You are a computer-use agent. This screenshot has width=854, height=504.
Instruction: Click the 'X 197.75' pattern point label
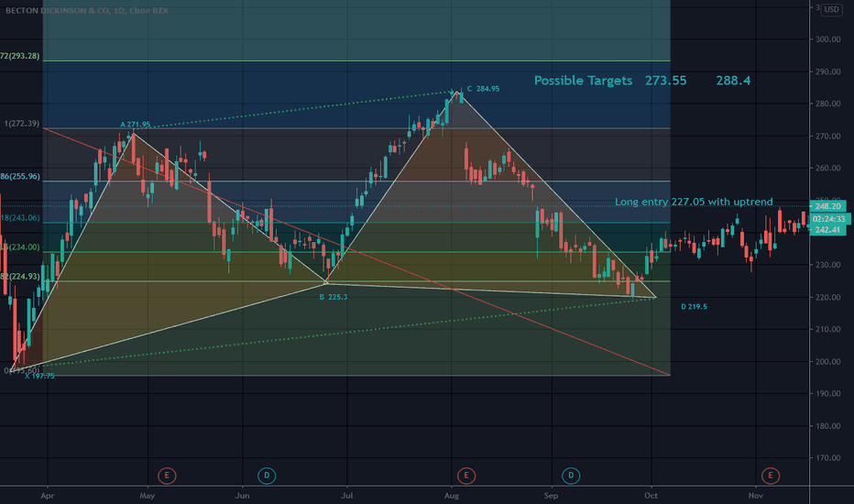point(39,376)
